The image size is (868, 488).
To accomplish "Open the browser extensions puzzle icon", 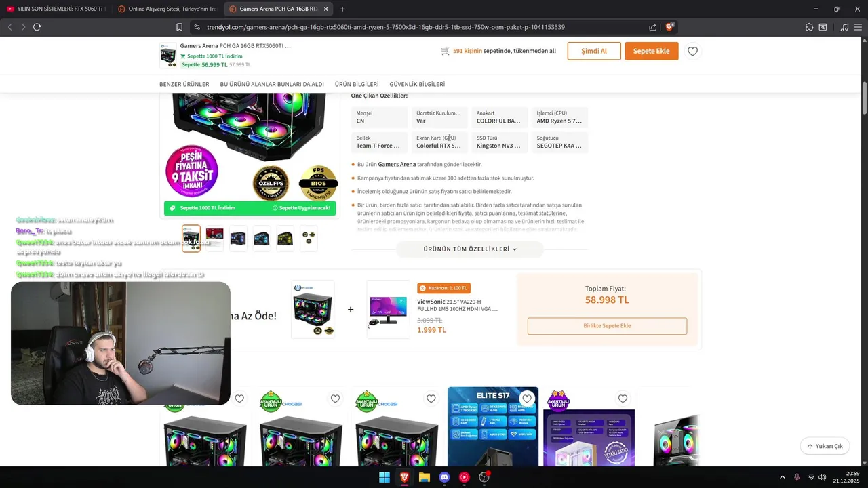I will [809, 27].
